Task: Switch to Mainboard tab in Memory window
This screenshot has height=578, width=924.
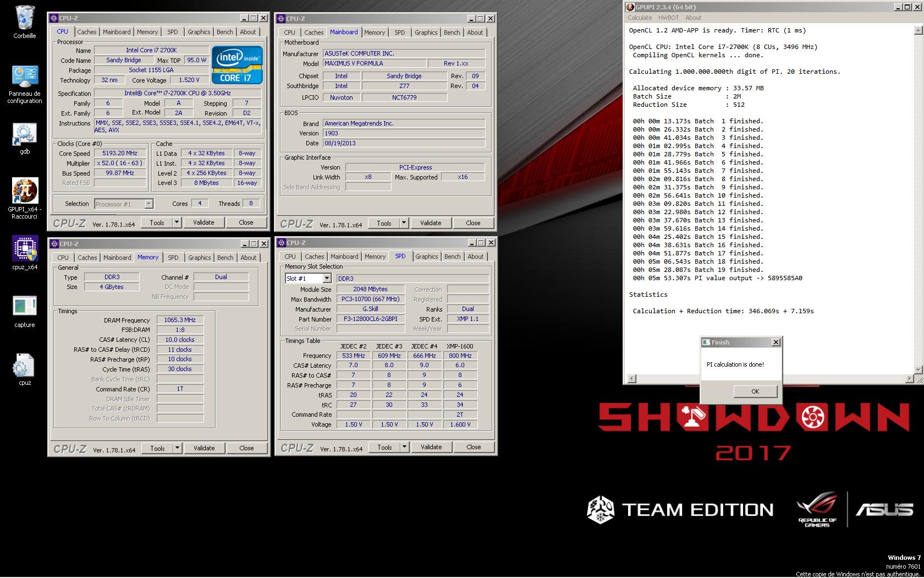Action: 117,258
